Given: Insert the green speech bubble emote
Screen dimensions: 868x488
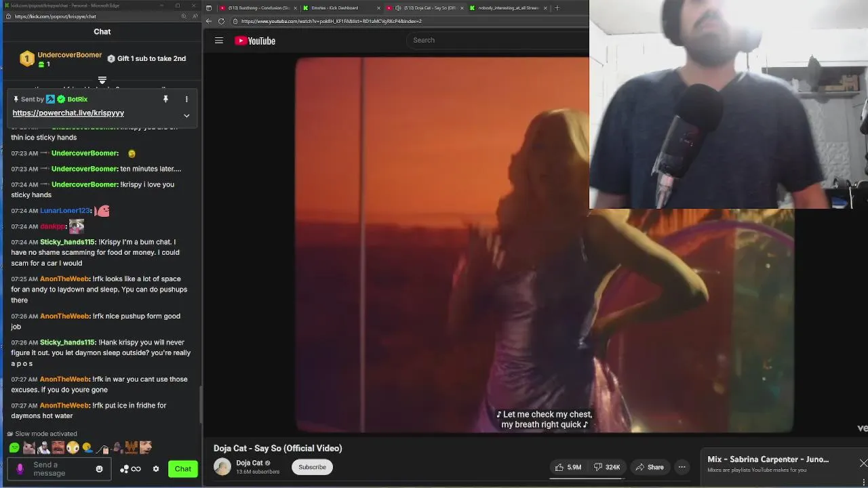Looking at the screenshot, I should click(14, 448).
